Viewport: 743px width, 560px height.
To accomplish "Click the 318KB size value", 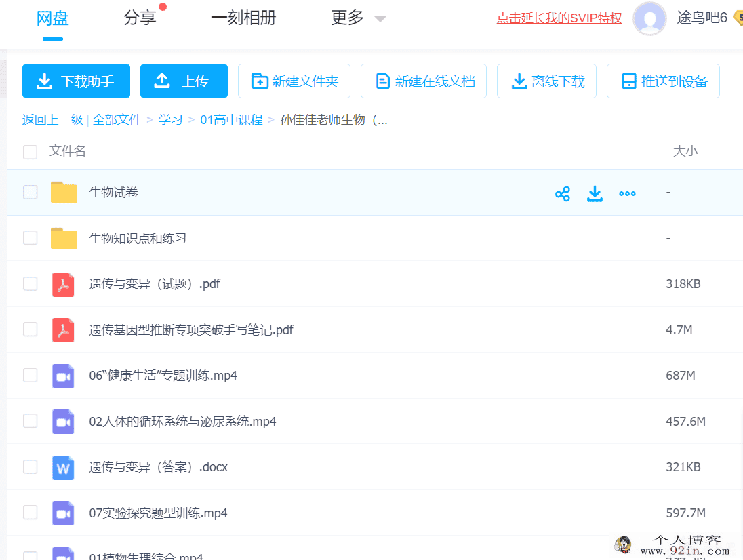I will click(683, 284).
